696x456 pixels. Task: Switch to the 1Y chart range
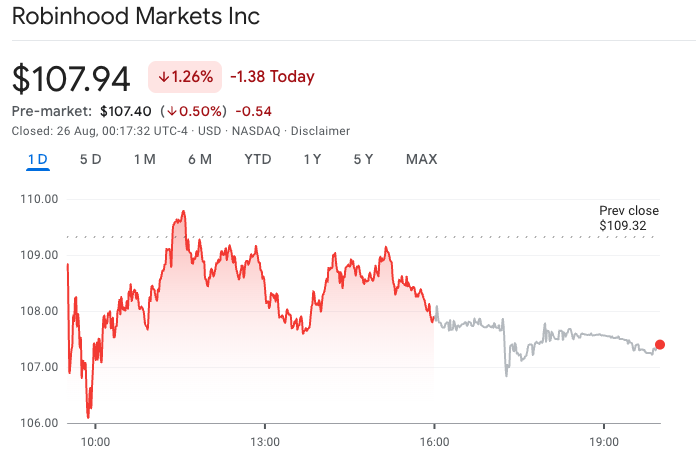click(312, 159)
